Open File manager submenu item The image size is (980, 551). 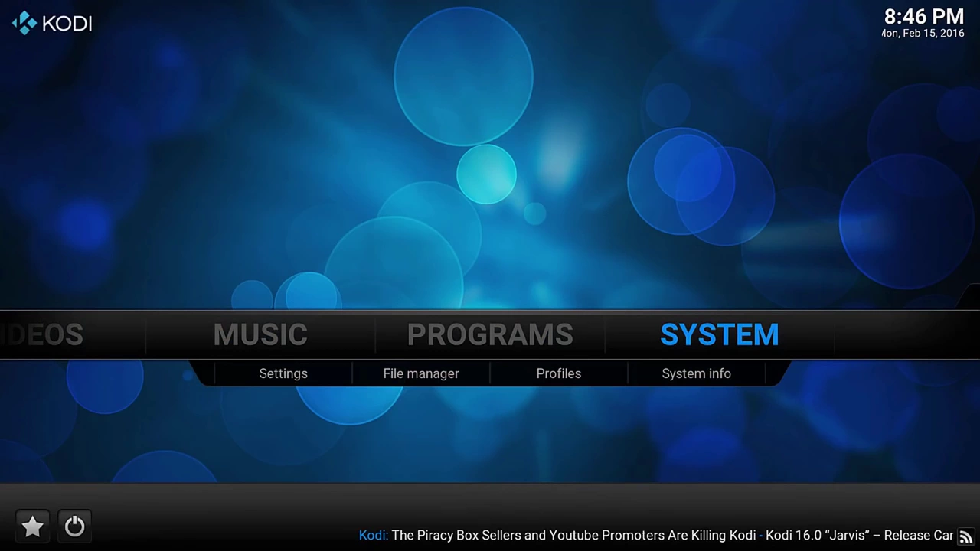point(421,373)
